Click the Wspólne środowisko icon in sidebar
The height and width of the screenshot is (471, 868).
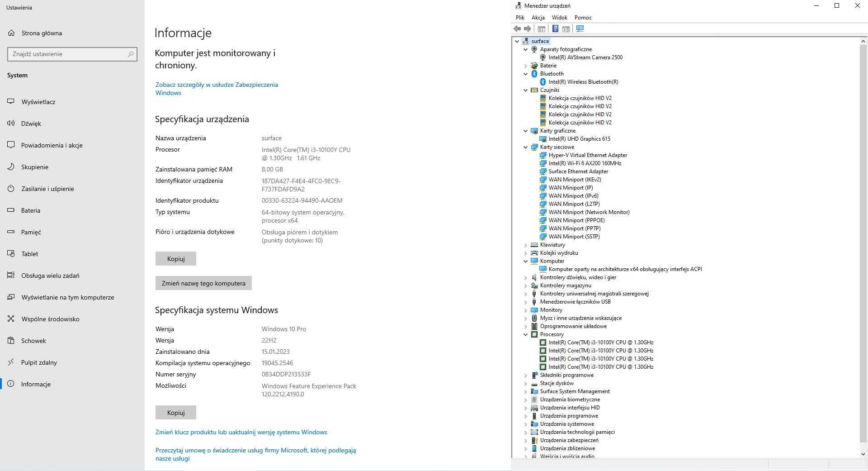click(x=11, y=319)
